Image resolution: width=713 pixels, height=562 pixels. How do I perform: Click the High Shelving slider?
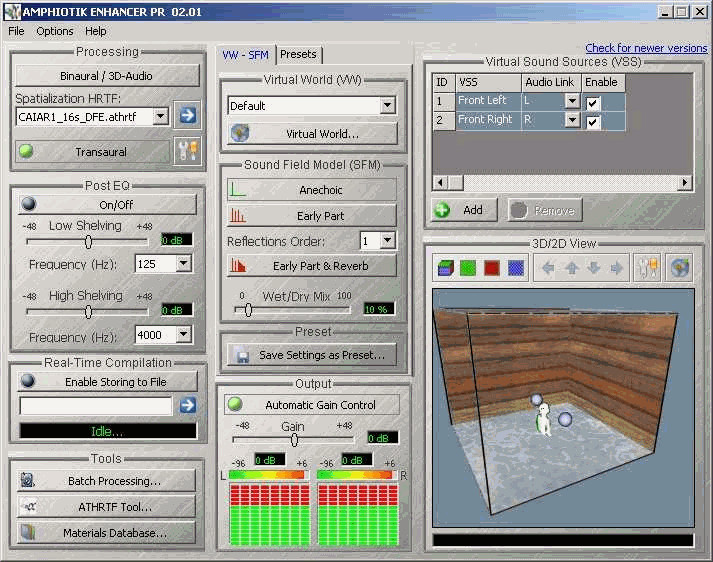[87, 311]
